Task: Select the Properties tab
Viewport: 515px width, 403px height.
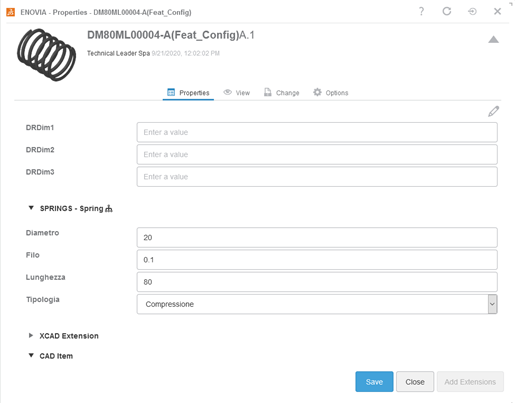Action: coord(188,93)
